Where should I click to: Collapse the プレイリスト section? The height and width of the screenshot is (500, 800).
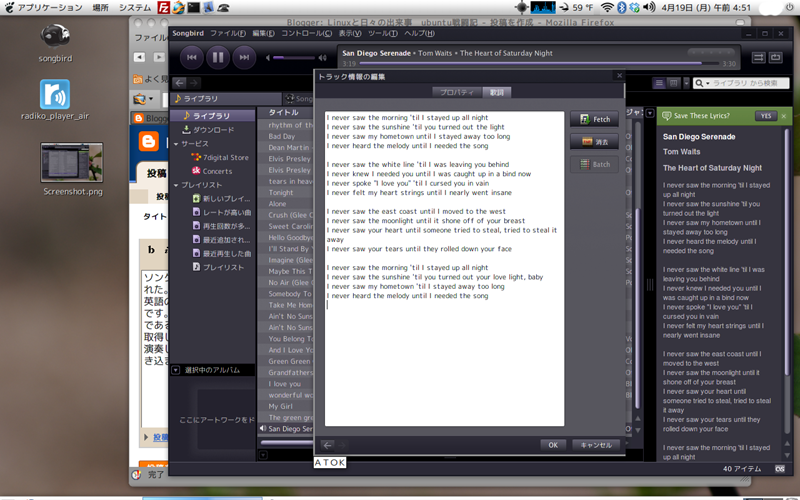(x=176, y=185)
